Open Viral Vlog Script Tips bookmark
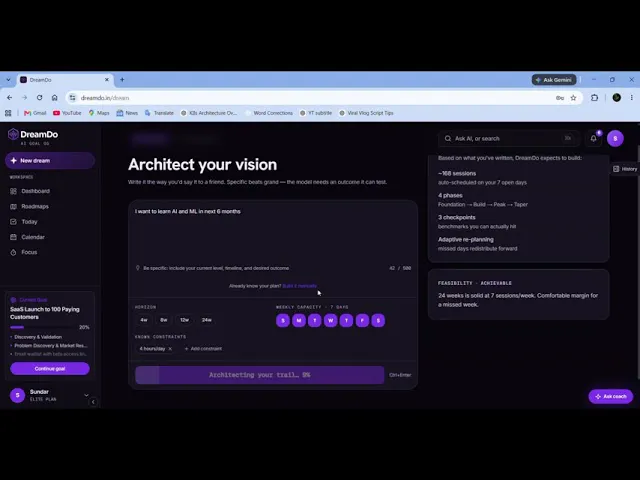The width and height of the screenshot is (640, 480). [x=366, y=113]
